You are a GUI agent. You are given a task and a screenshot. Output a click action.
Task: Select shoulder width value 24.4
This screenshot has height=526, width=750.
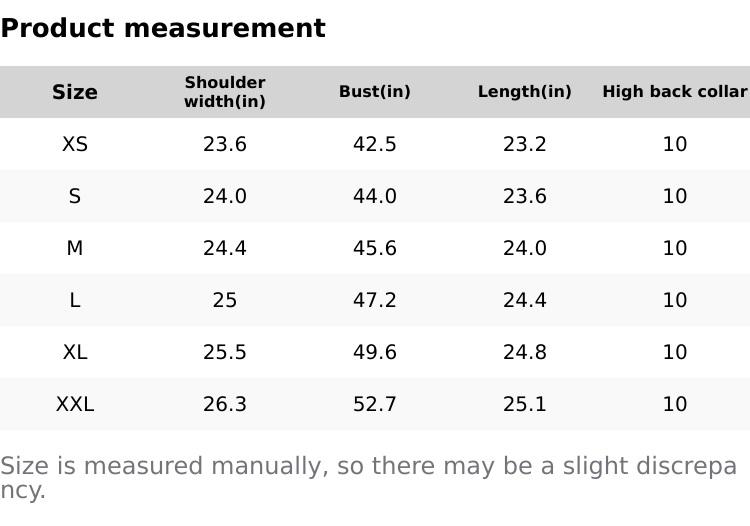[x=225, y=248]
